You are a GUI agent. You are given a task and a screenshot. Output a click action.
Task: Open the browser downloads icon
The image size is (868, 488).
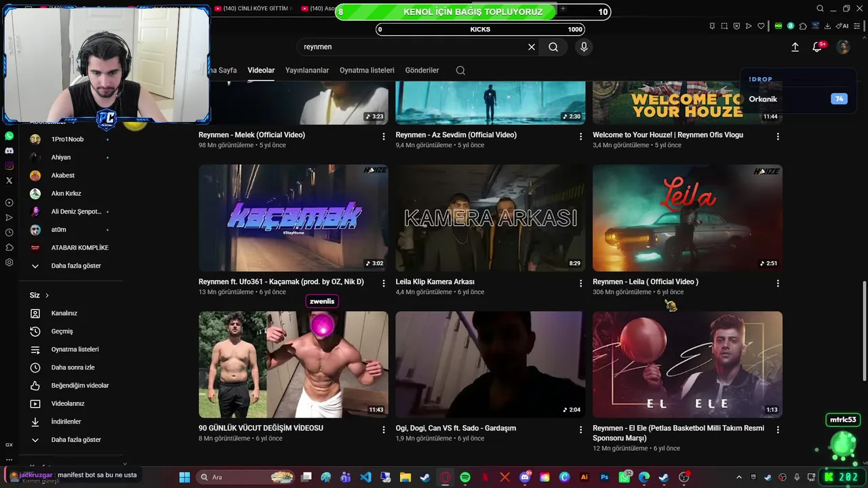827,26
